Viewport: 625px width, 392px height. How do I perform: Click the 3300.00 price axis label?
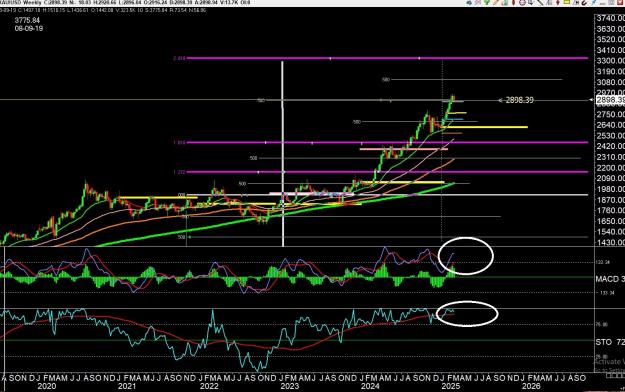pos(610,61)
